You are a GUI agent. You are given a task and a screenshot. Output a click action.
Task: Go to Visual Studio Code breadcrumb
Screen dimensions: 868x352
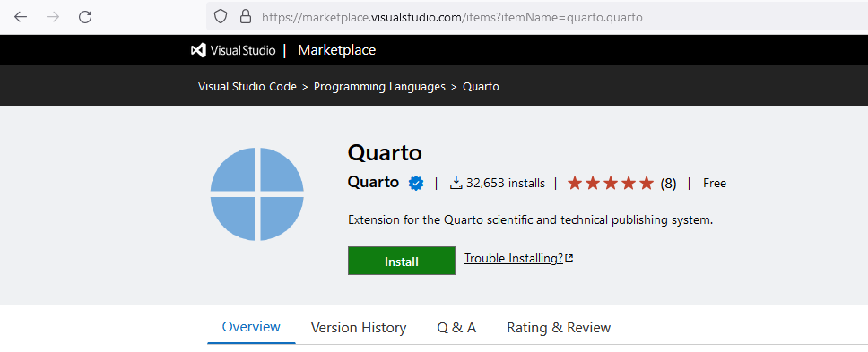(247, 87)
